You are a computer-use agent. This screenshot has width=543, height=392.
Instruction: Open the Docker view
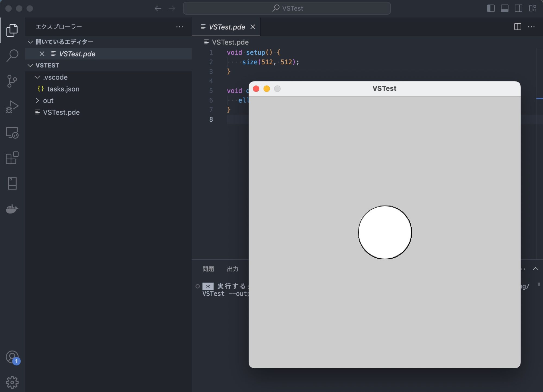12,209
